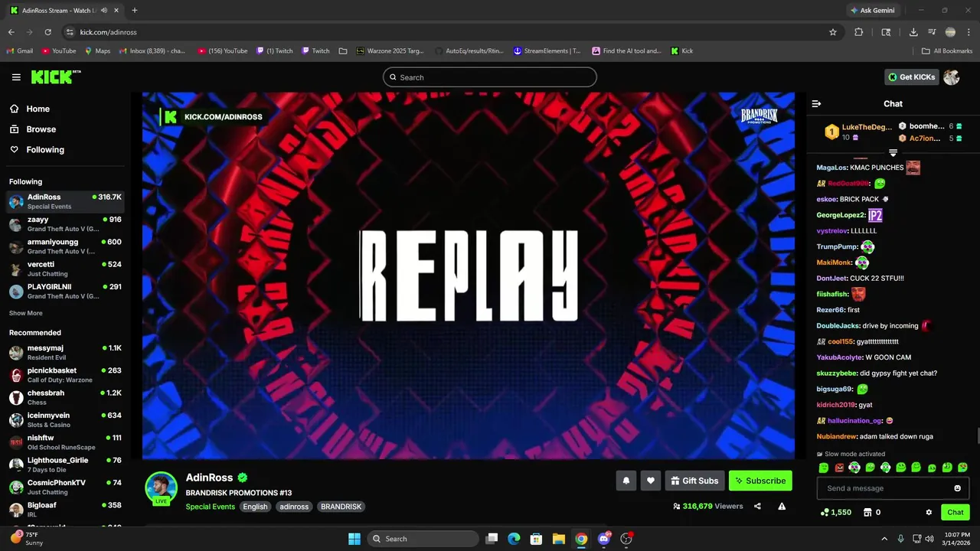
Task: Expand Show More in Following list
Action: coord(26,313)
